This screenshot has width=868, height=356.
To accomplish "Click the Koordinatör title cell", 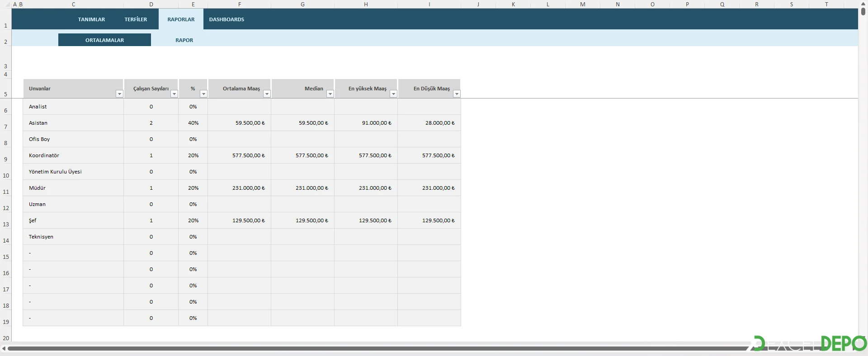I will (x=73, y=155).
